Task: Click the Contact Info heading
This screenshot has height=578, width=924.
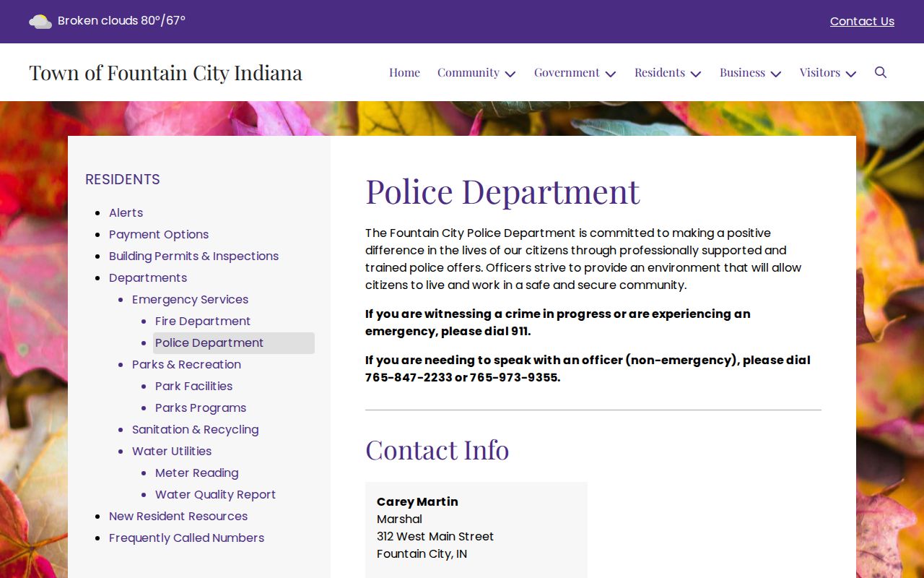Action: point(437,450)
